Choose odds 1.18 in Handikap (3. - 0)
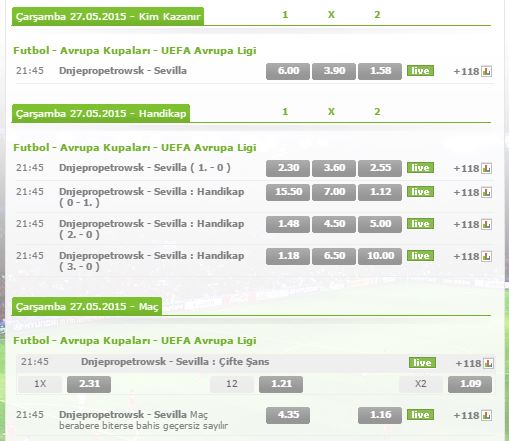The height and width of the screenshot is (441, 509). 288,256
